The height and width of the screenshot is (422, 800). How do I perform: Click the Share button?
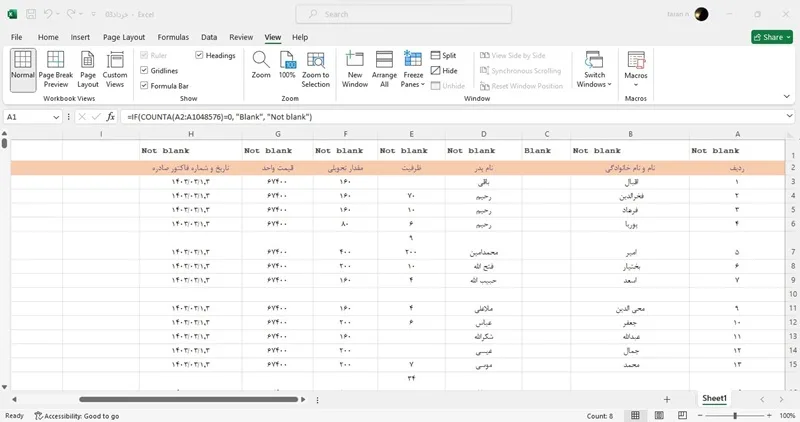[x=771, y=37]
